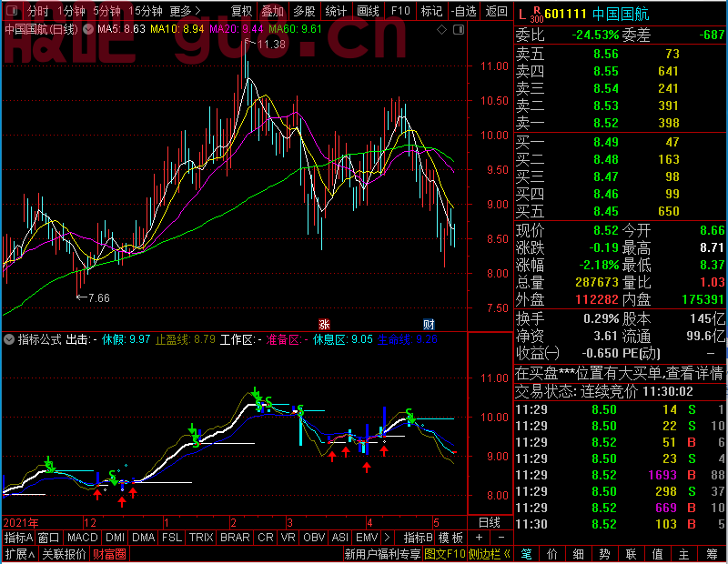
Task: Click the 新用户福利专享 link
Action: pos(382,554)
